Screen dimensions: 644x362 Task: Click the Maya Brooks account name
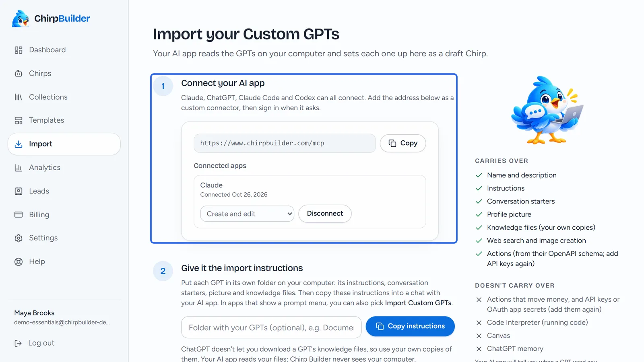click(34, 313)
